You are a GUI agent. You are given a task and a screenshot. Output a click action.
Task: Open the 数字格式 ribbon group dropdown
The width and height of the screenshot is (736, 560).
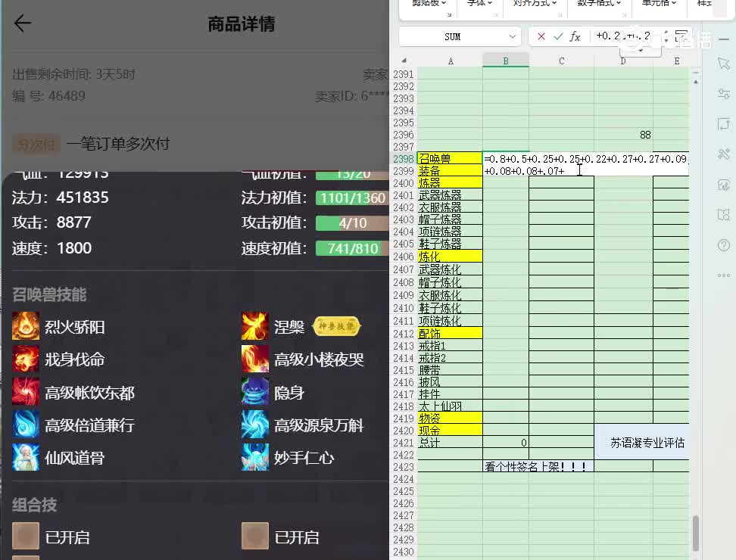click(599, 3)
